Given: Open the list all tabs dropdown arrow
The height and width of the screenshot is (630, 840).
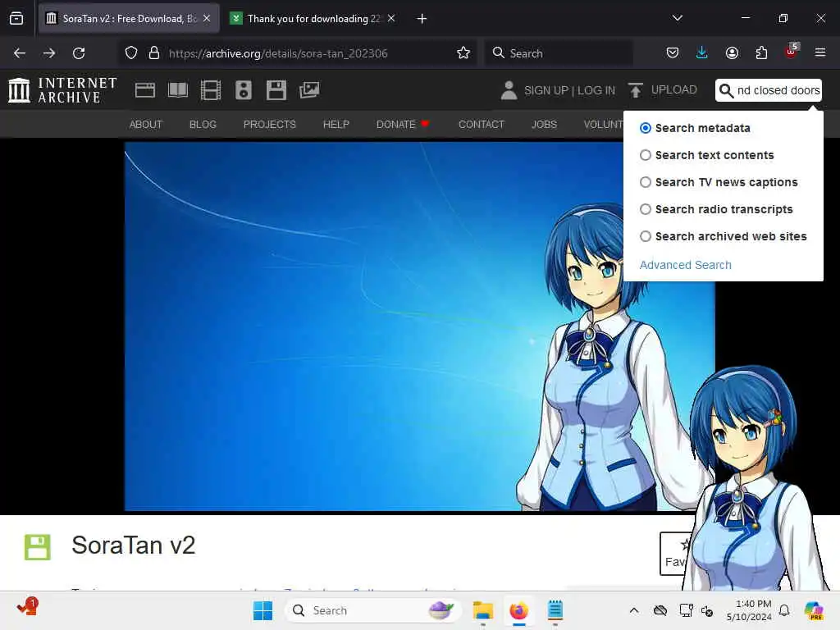Looking at the screenshot, I should coord(678,18).
